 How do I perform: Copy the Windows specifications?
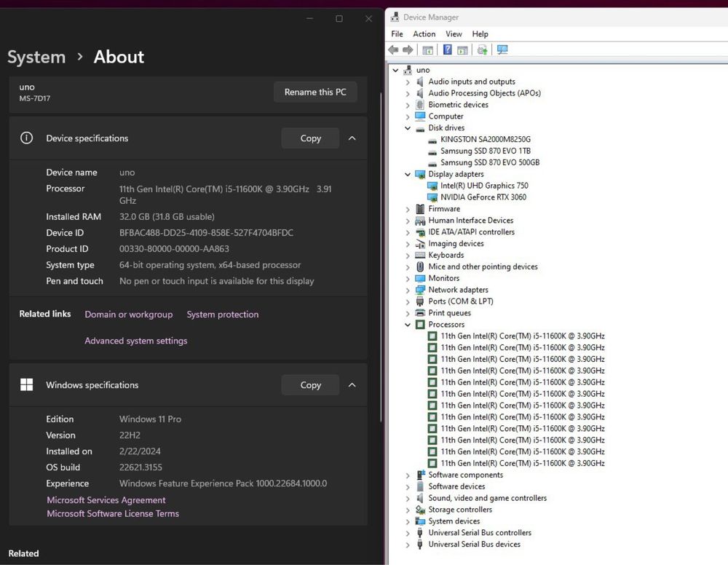tap(310, 385)
